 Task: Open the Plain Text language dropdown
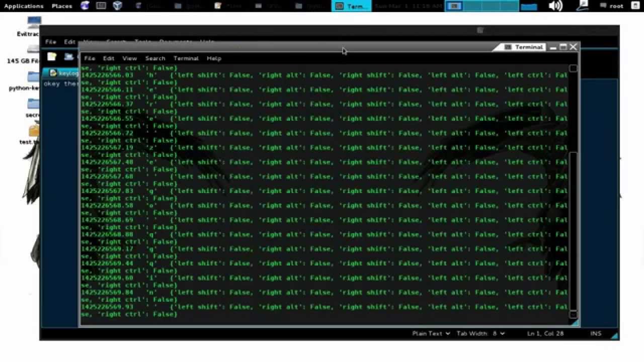coord(431,333)
